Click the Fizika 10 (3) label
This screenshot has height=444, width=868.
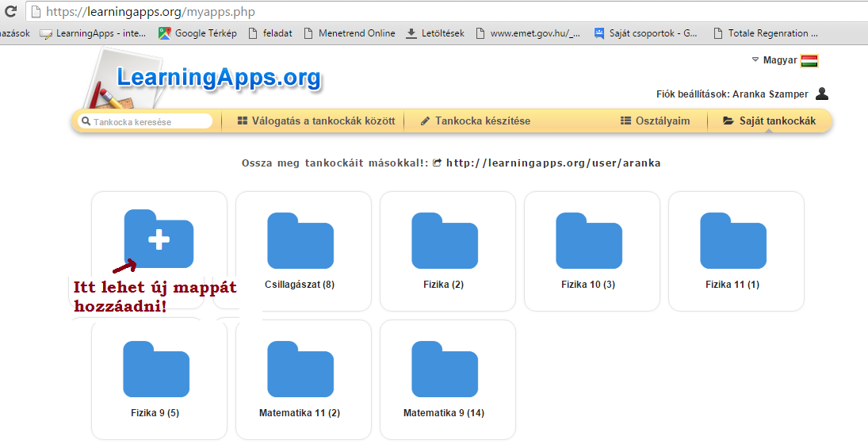[x=588, y=285]
